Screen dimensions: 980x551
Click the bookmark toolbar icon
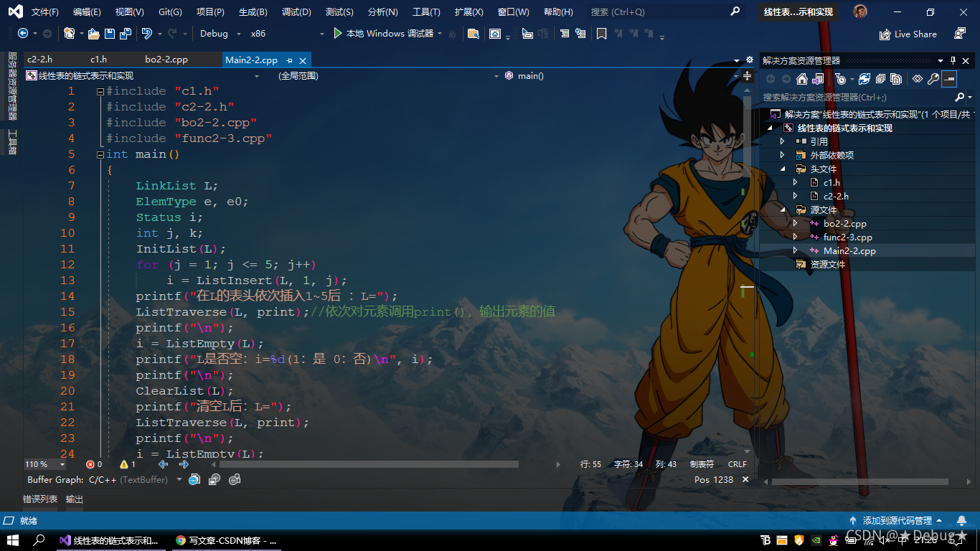click(601, 34)
